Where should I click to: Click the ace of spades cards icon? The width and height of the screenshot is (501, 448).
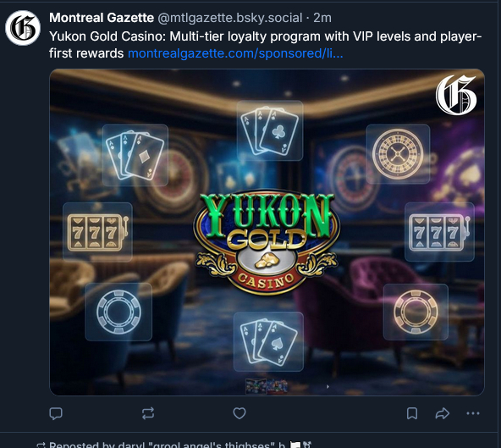click(x=268, y=341)
